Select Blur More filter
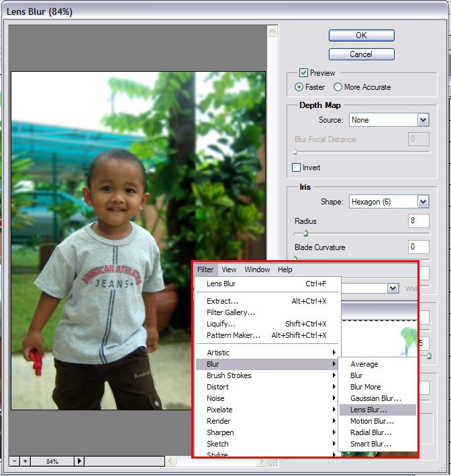This screenshot has width=451, height=476. 378,387
